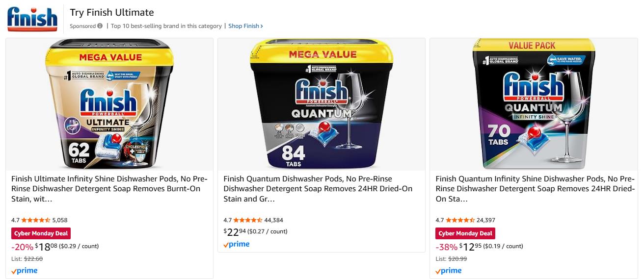Image resolution: width=644 pixels, height=279 pixels.
Task: Open the 24,397 reviews count
Action: click(x=485, y=220)
